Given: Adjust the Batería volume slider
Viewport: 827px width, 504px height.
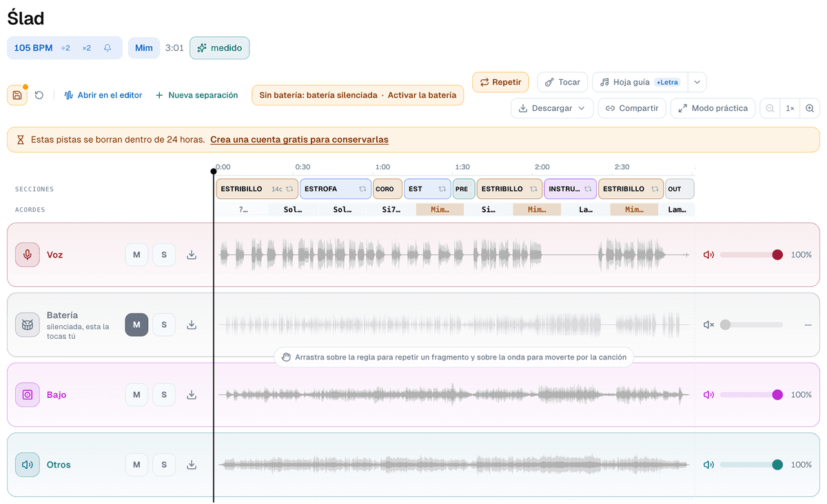Looking at the screenshot, I should click(x=751, y=325).
